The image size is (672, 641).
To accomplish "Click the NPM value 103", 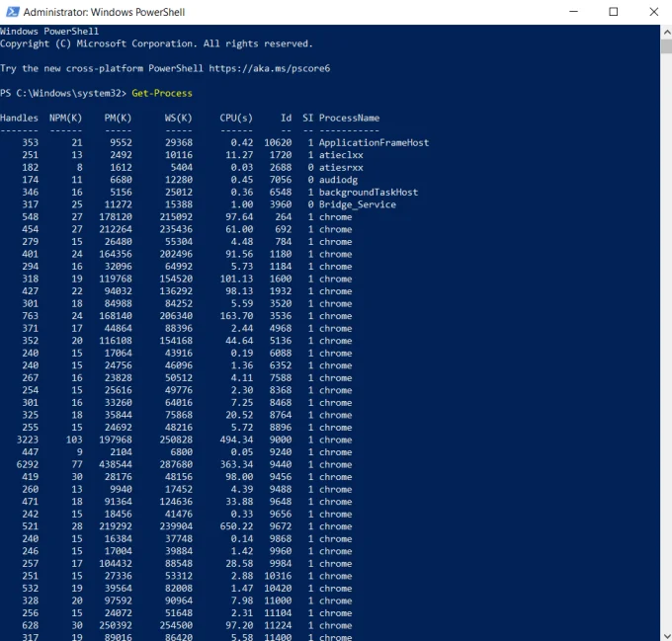I will [x=74, y=440].
